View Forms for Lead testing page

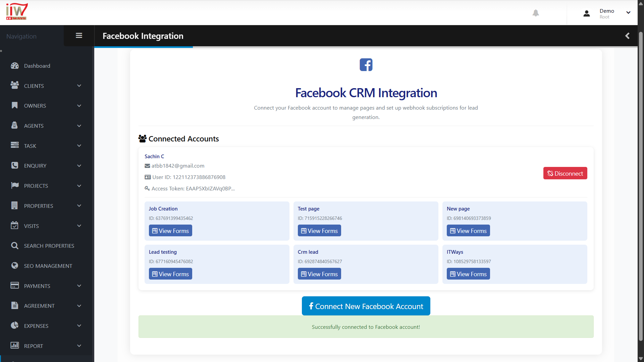pyautogui.click(x=170, y=274)
